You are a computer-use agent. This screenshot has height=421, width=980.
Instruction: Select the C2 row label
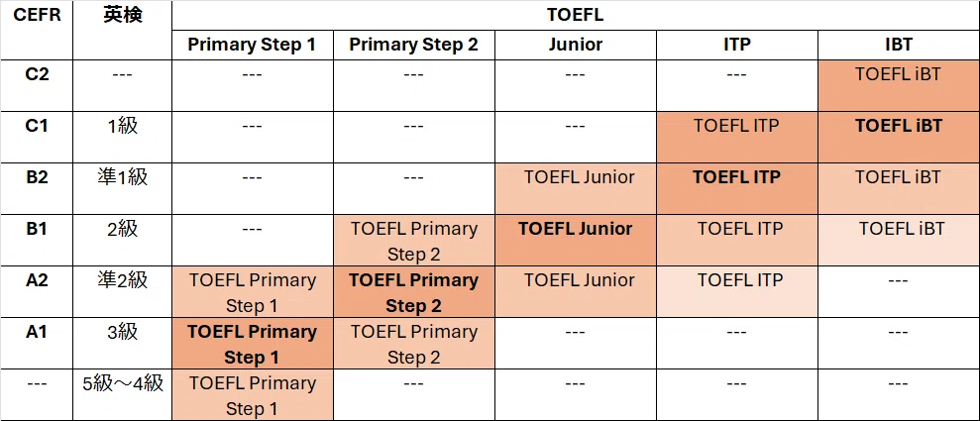(37, 85)
